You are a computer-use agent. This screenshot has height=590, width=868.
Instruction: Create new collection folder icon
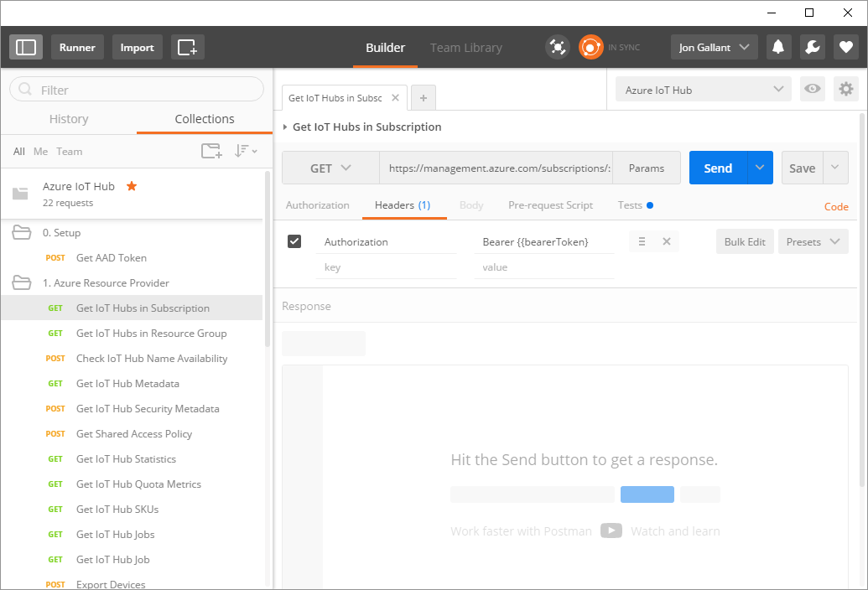[x=211, y=151]
